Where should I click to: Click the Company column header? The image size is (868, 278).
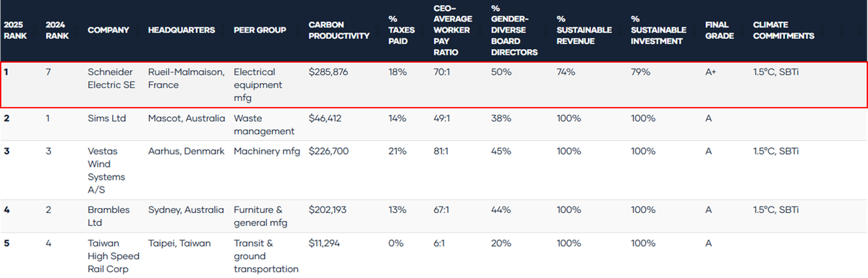point(109,30)
